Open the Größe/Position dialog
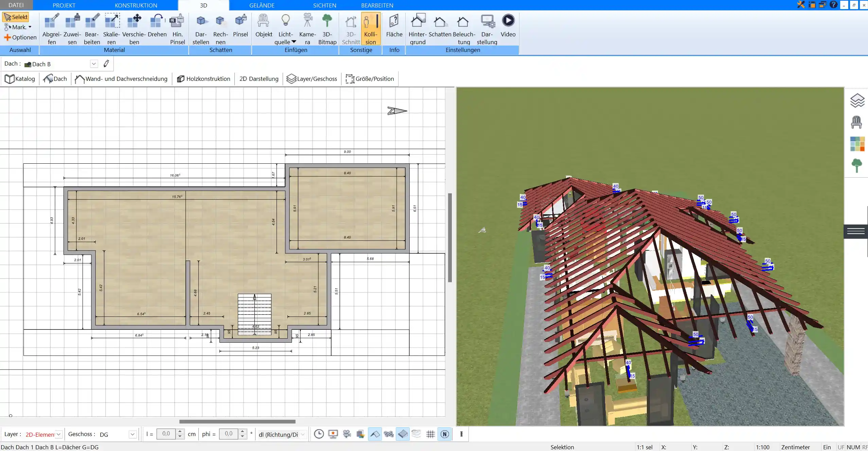Screen dimensions: 868x451 (370, 79)
